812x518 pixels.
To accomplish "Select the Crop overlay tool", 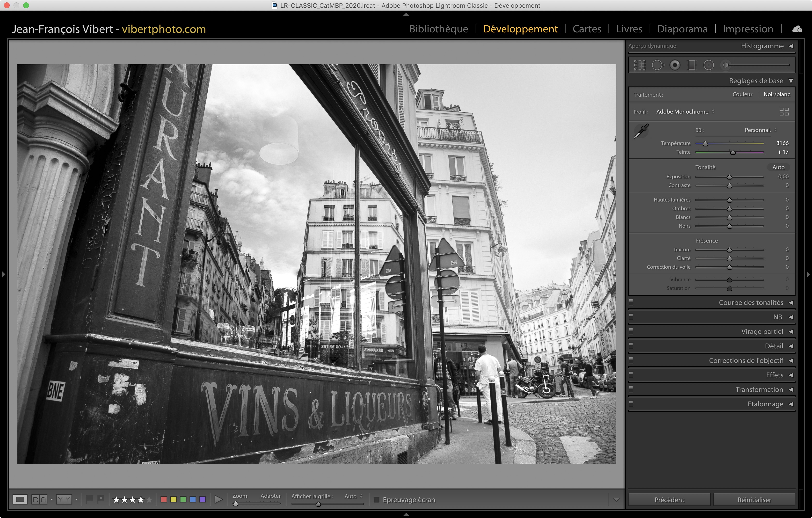I will (639, 65).
